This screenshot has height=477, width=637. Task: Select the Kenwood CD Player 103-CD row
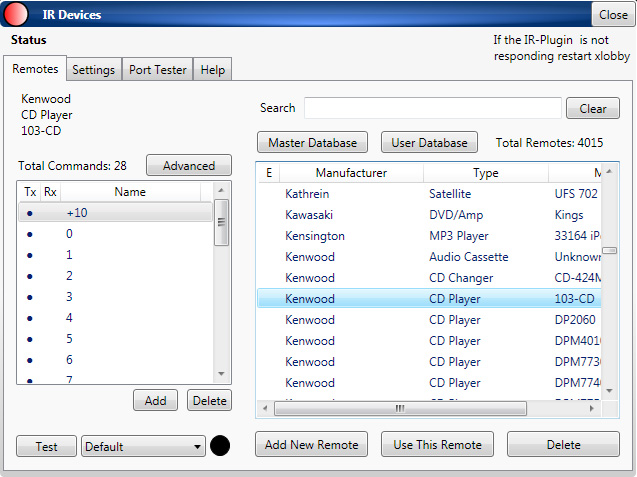(429, 299)
